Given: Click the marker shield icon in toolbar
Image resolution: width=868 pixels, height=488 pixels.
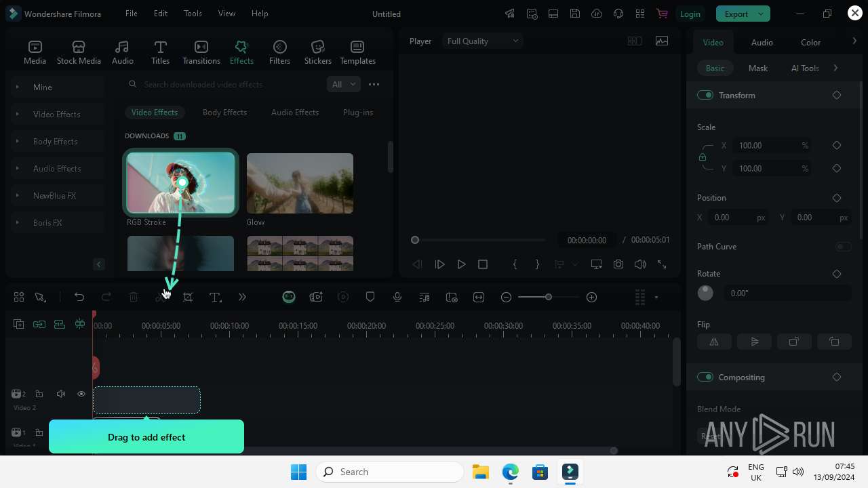Looking at the screenshot, I should tap(370, 297).
